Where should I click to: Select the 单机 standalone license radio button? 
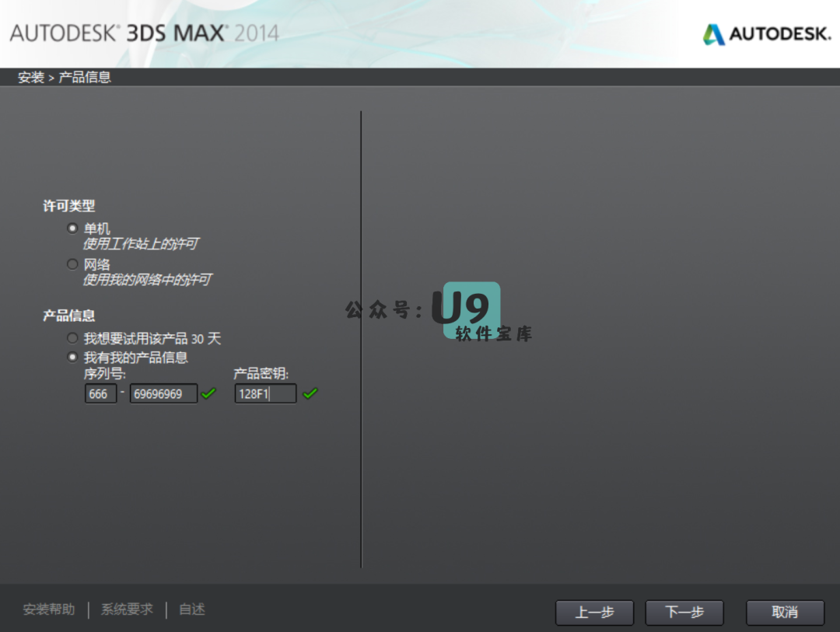point(73,229)
